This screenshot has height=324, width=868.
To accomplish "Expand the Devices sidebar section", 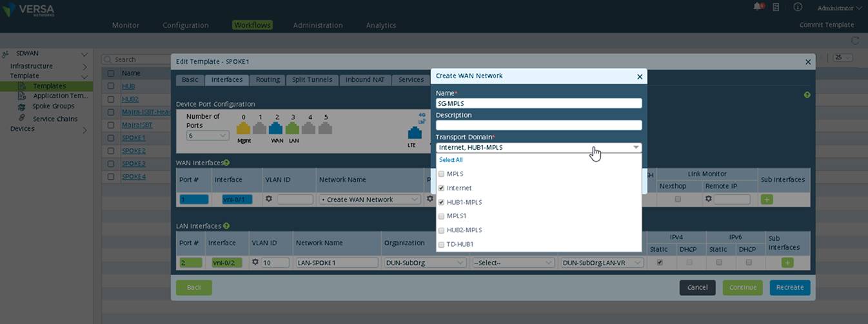I will click(84, 129).
